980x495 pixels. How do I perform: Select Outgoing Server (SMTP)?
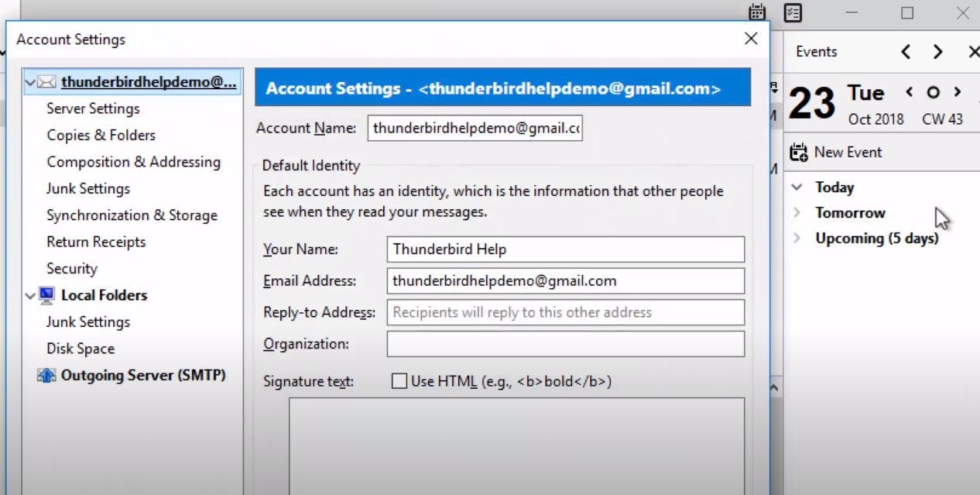click(x=143, y=376)
